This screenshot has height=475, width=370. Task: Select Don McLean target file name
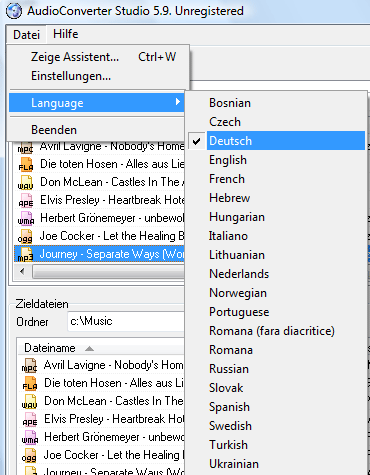point(114,401)
